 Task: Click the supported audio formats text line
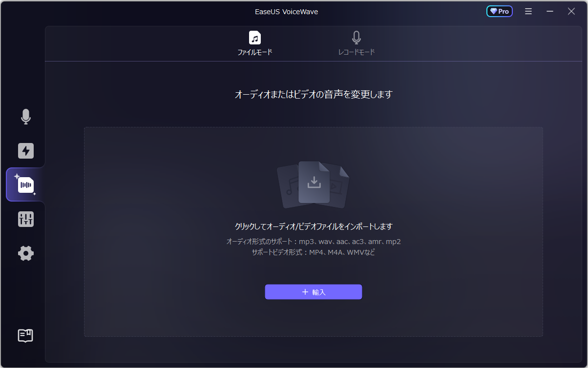click(313, 241)
